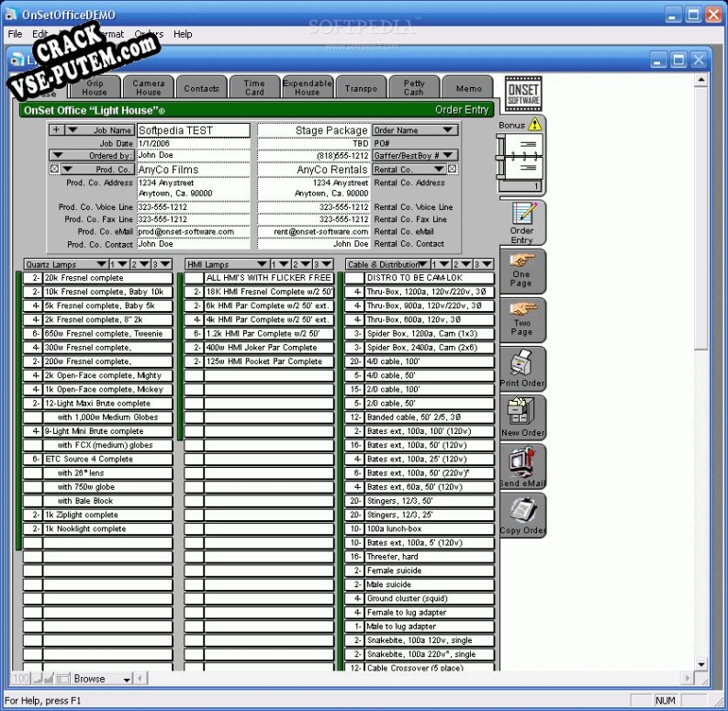
Task: Switch to the Petty Cash tab
Action: (414, 87)
